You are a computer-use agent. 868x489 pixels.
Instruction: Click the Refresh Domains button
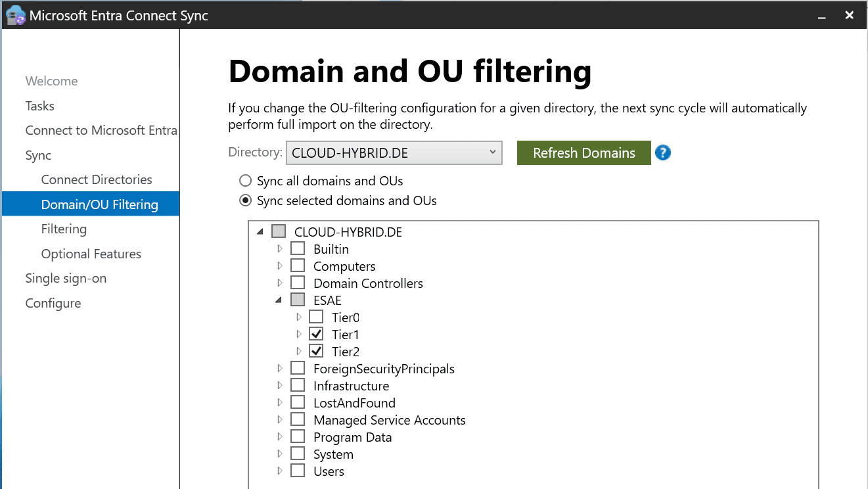[x=583, y=153]
